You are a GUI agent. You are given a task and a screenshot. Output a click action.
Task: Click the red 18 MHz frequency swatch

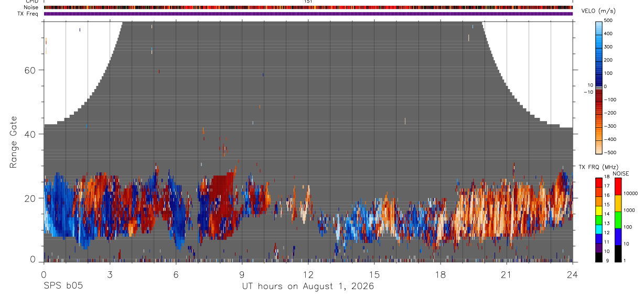tap(599, 182)
